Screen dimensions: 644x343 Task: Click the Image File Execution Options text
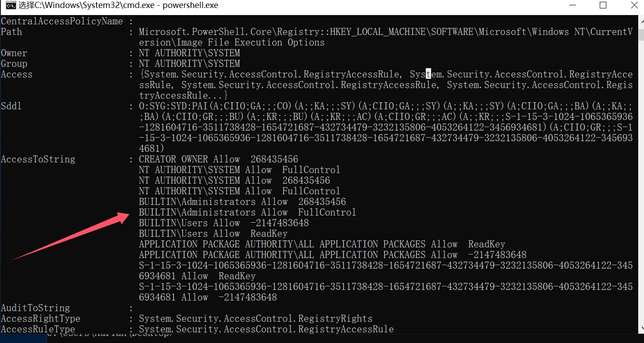point(250,42)
